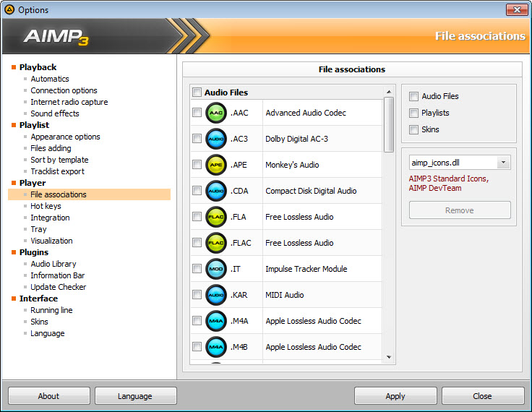Click the .M4B file type icon
Screen dimensions: 532x412
pos(216,347)
